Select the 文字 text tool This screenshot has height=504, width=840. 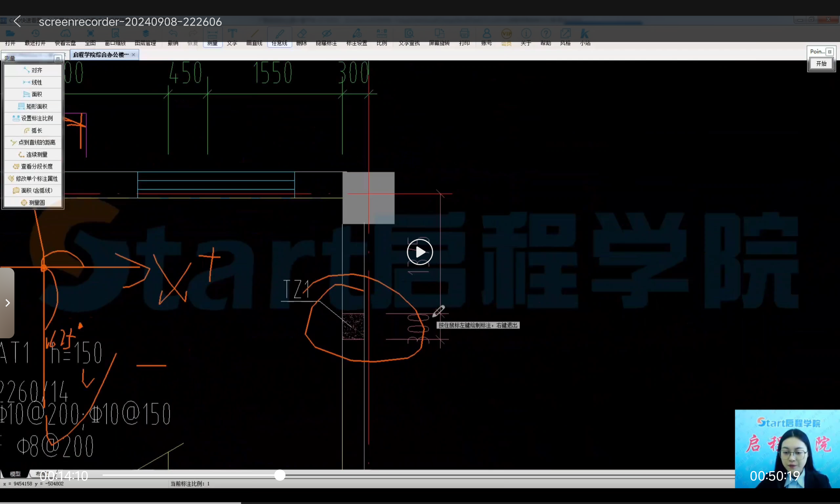click(x=232, y=37)
